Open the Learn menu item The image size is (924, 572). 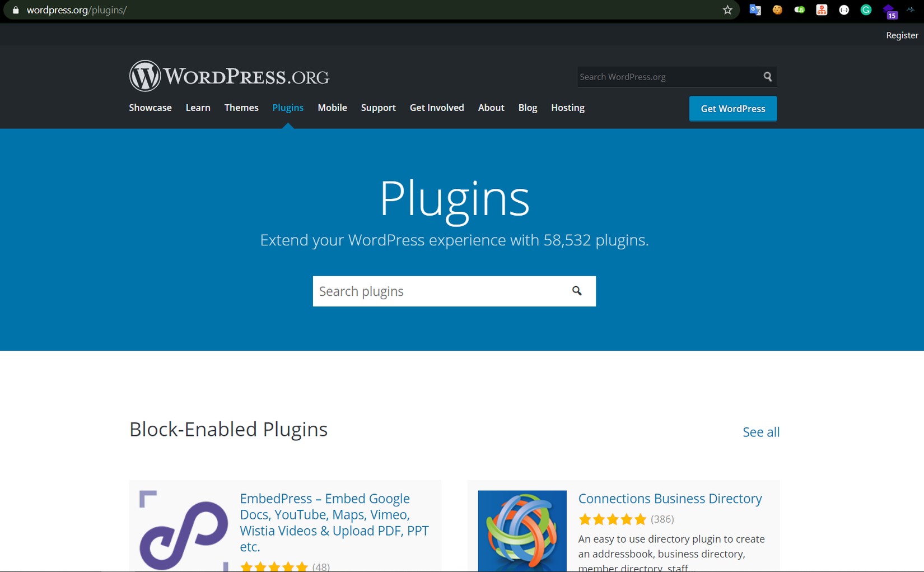tap(198, 108)
